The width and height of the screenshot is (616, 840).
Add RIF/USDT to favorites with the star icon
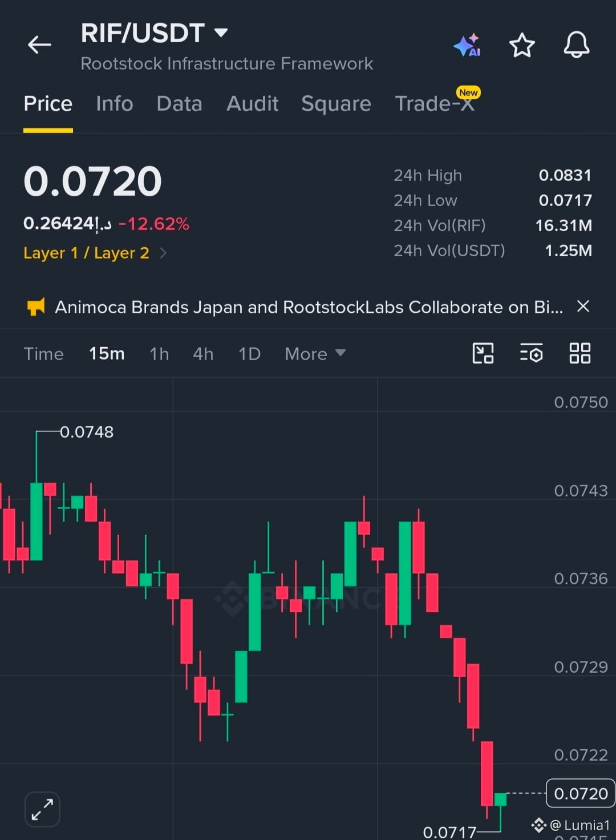(521, 45)
